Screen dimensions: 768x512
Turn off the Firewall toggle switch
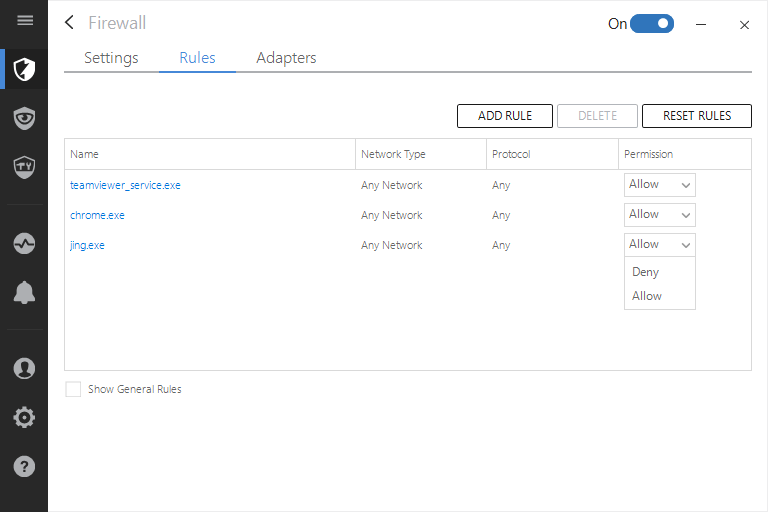click(x=652, y=23)
